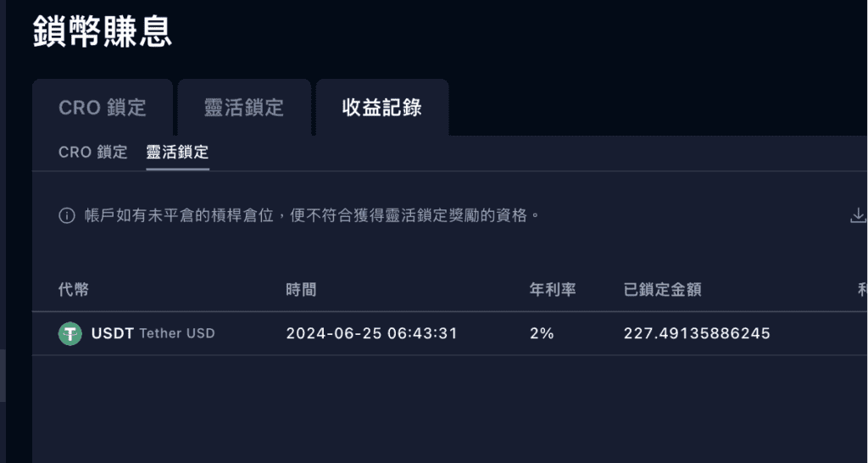Click the 2% annual rate value
This screenshot has width=868, height=463.
coord(542,333)
